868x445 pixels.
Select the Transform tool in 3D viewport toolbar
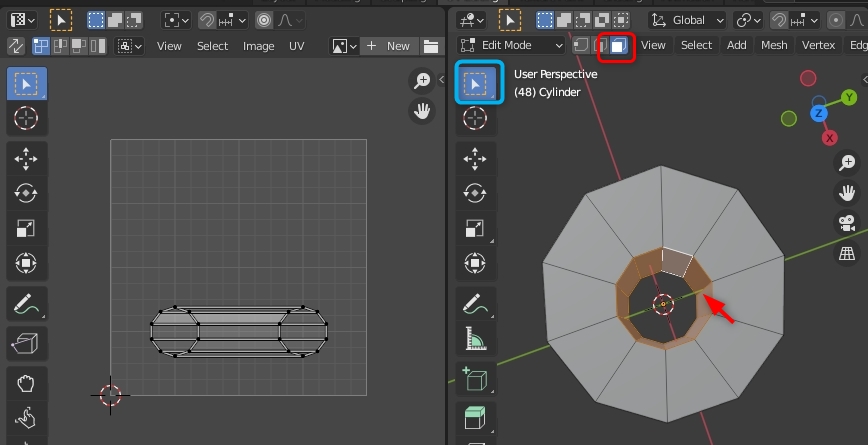(x=475, y=263)
